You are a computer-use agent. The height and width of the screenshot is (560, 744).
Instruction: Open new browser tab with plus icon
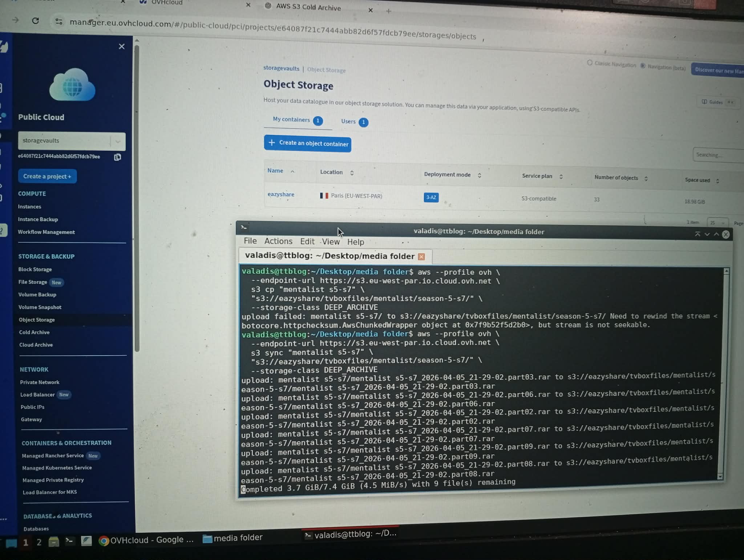[388, 11]
